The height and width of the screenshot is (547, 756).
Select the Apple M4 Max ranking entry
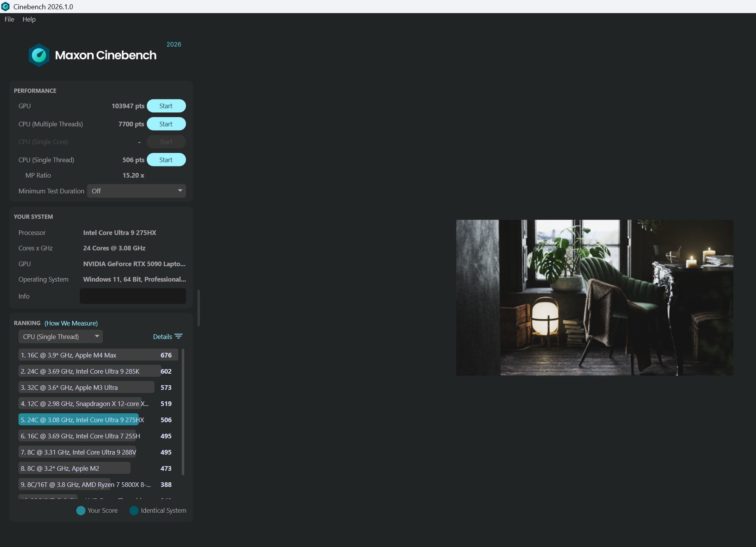point(98,355)
